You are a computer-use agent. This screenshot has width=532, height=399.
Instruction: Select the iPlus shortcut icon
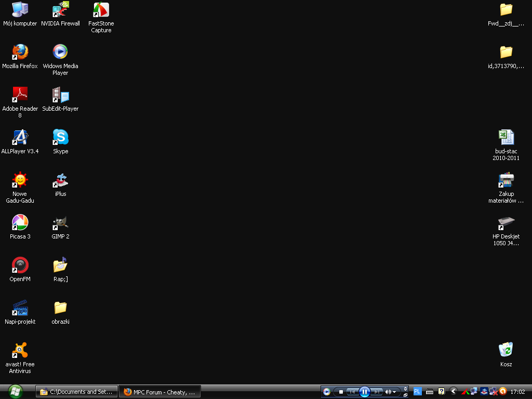(60, 184)
